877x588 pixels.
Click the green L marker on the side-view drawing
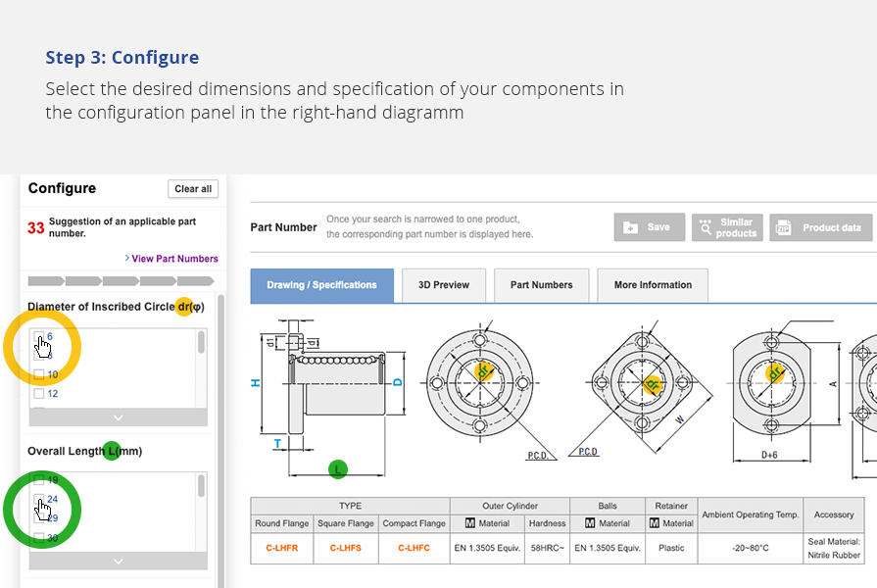(338, 468)
